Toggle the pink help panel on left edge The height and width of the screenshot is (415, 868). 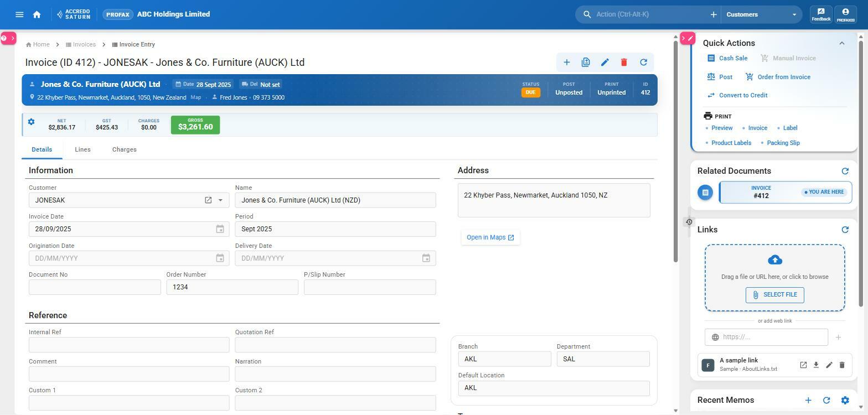[x=8, y=38]
